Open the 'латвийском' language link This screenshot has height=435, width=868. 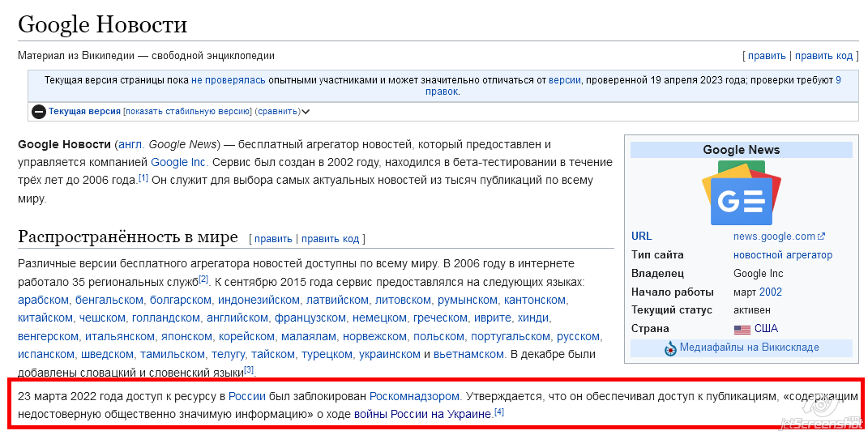[x=337, y=301]
